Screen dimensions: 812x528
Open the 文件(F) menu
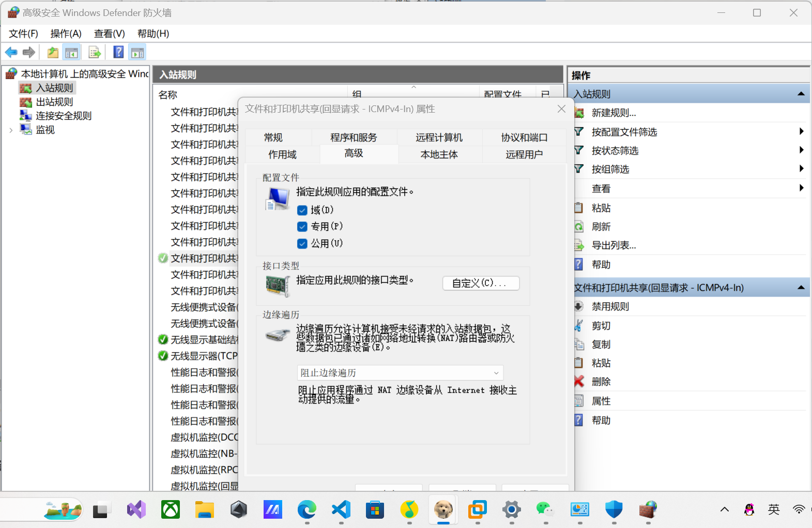click(23, 34)
